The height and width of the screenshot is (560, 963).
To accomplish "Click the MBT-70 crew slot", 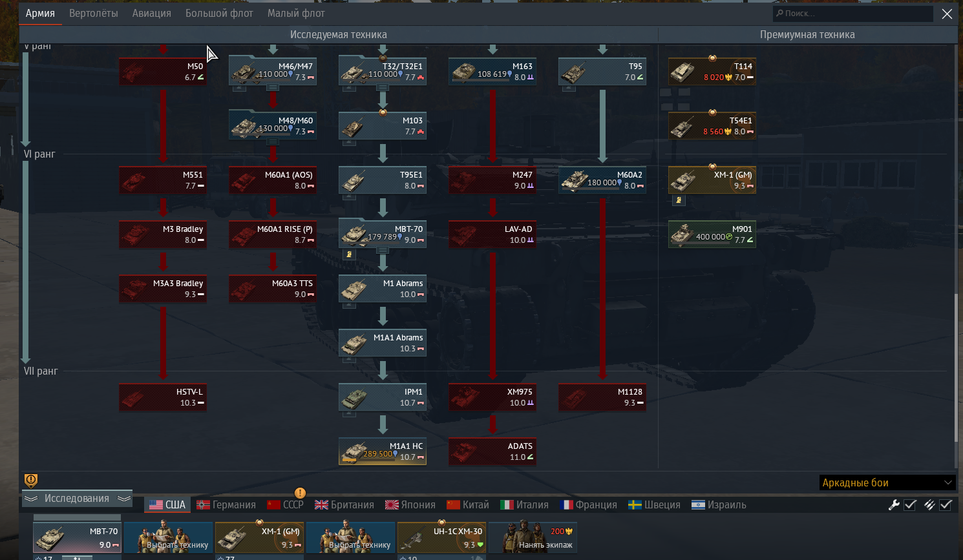I will 77,537.
